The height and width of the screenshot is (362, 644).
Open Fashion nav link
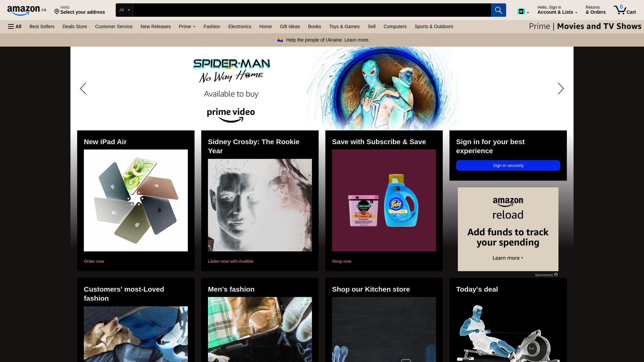click(212, 26)
